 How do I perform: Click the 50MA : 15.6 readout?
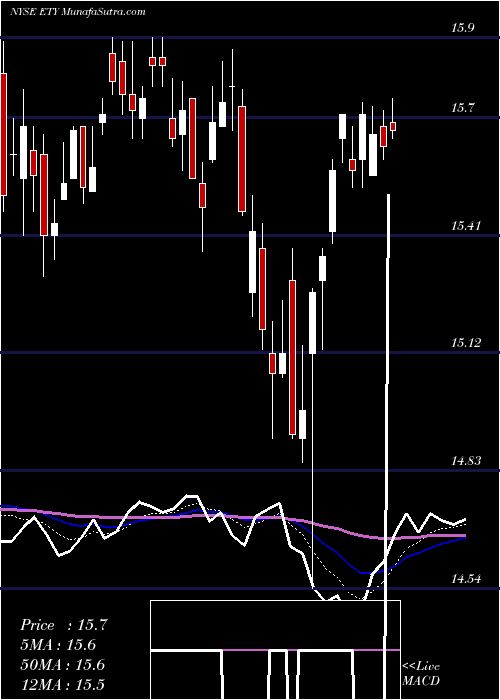pyautogui.click(x=62, y=664)
